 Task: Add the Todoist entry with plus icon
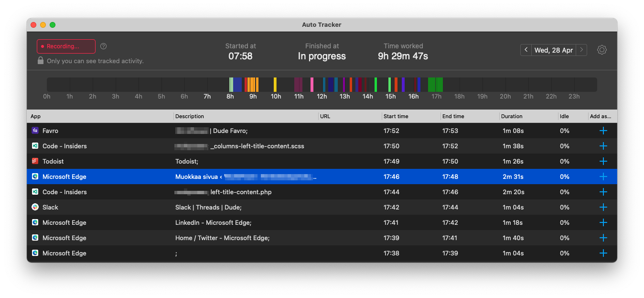603,161
